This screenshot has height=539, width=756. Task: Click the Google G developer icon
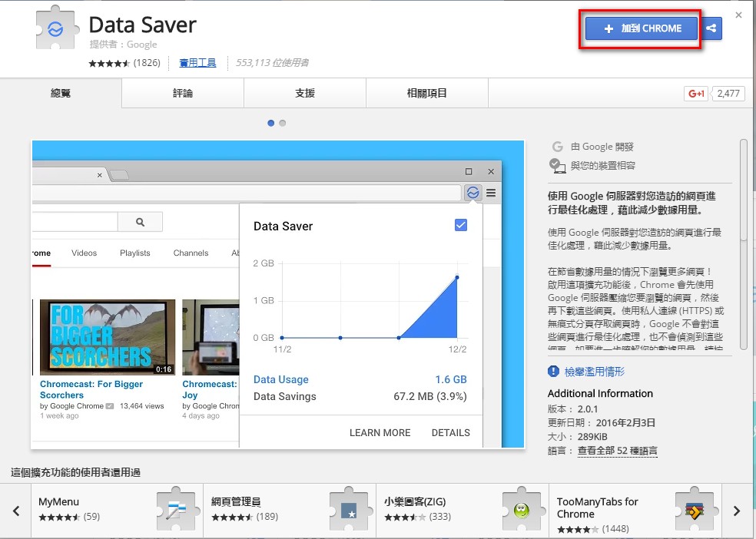(557, 147)
